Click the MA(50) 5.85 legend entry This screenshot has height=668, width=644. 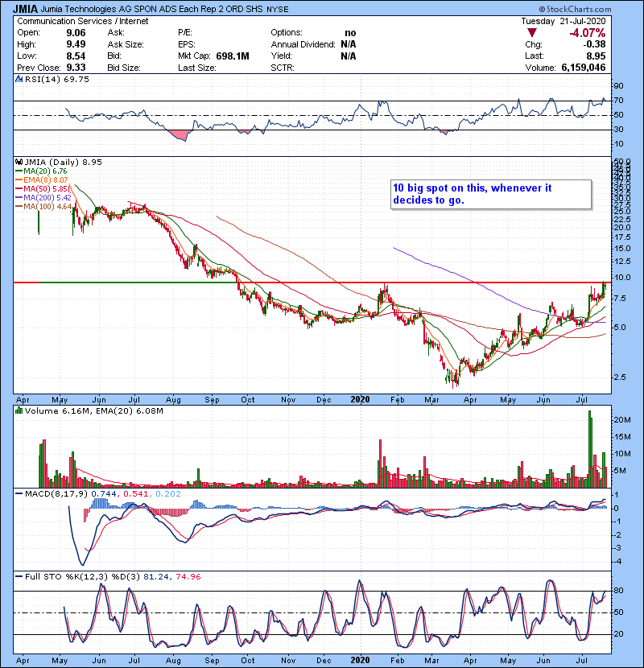click(x=42, y=188)
